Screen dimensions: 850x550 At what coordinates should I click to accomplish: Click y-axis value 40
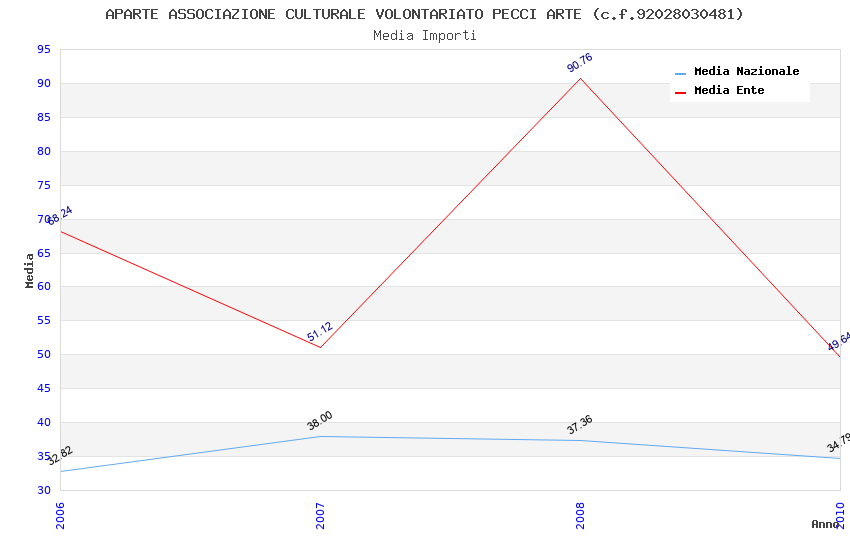click(x=44, y=422)
